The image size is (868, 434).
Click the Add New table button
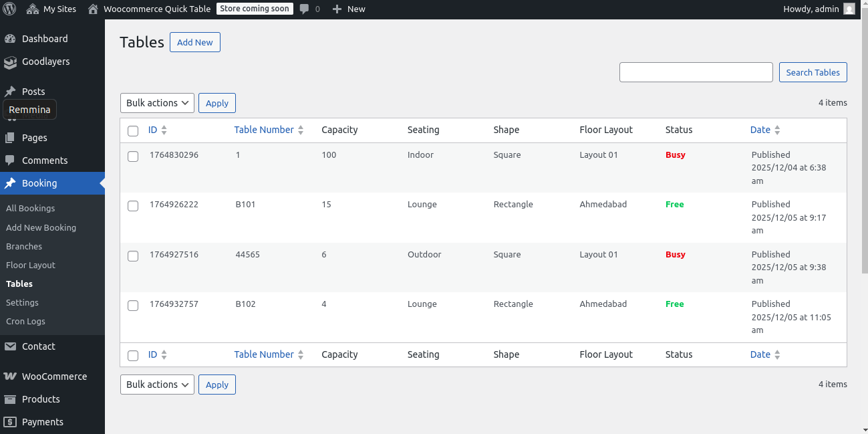[x=195, y=42]
